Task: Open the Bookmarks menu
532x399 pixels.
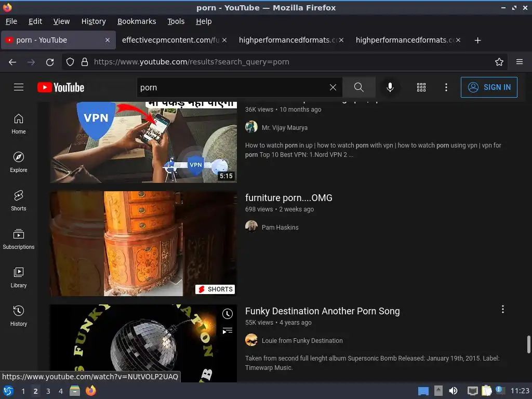Action: tap(137, 21)
